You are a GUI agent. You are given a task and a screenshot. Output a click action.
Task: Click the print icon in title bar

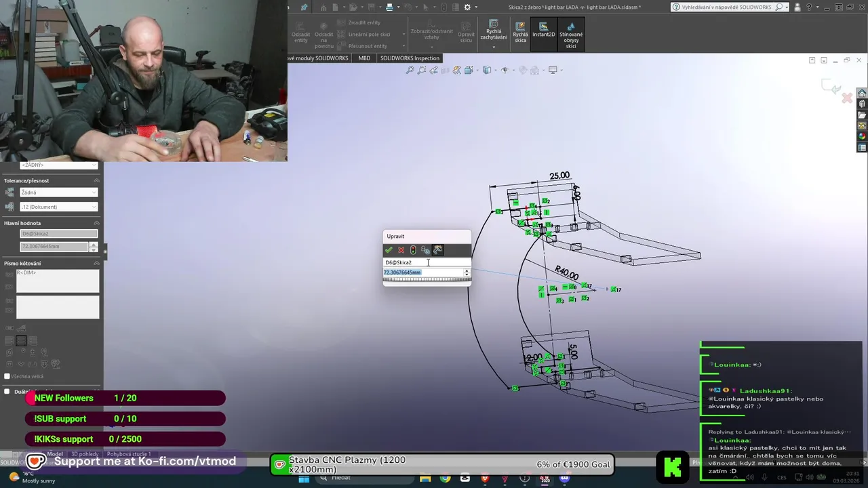[389, 7]
